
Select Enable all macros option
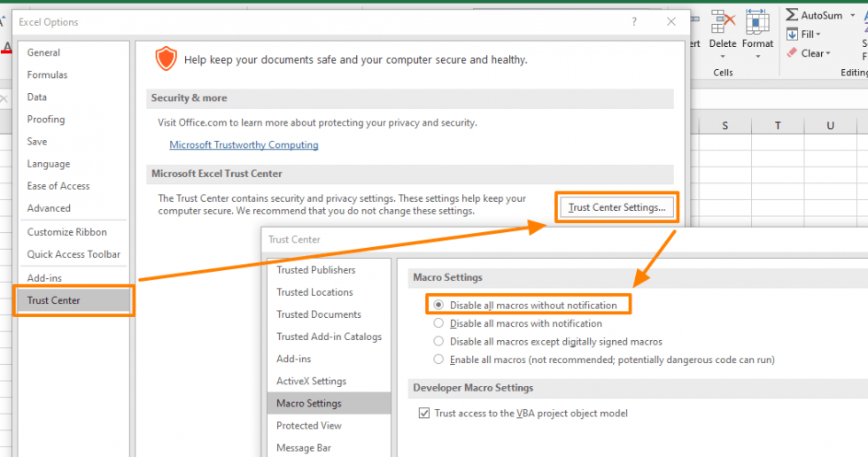tap(438, 360)
